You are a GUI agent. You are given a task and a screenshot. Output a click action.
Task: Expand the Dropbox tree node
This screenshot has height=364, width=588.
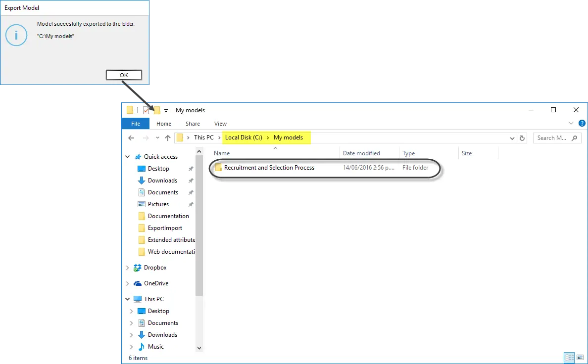pos(128,268)
